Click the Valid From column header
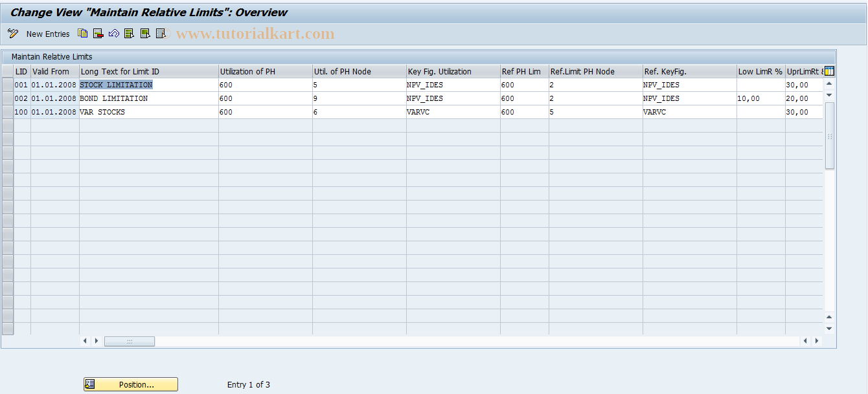 pyautogui.click(x=55, y=71)
